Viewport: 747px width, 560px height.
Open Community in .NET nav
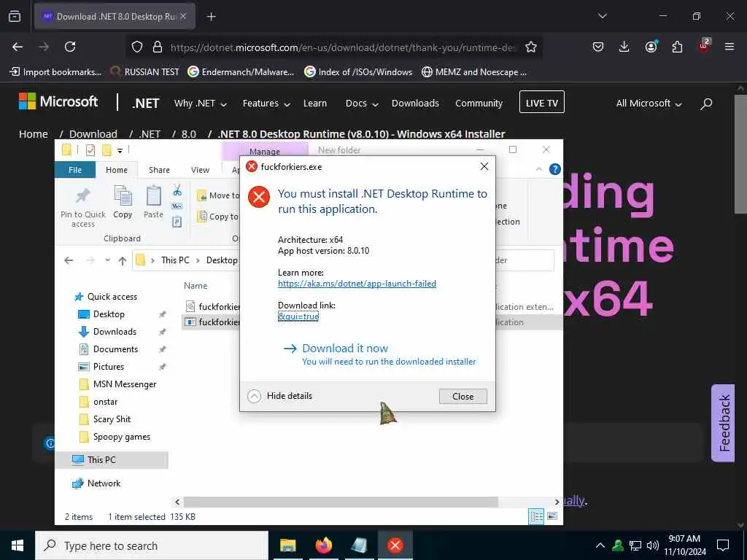pos(479,104)
